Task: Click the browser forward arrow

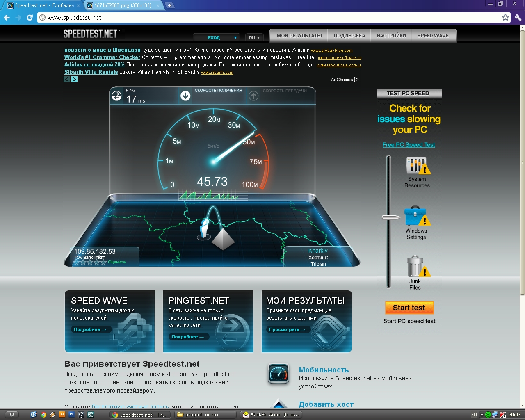Action: click(x=18, y=18)
